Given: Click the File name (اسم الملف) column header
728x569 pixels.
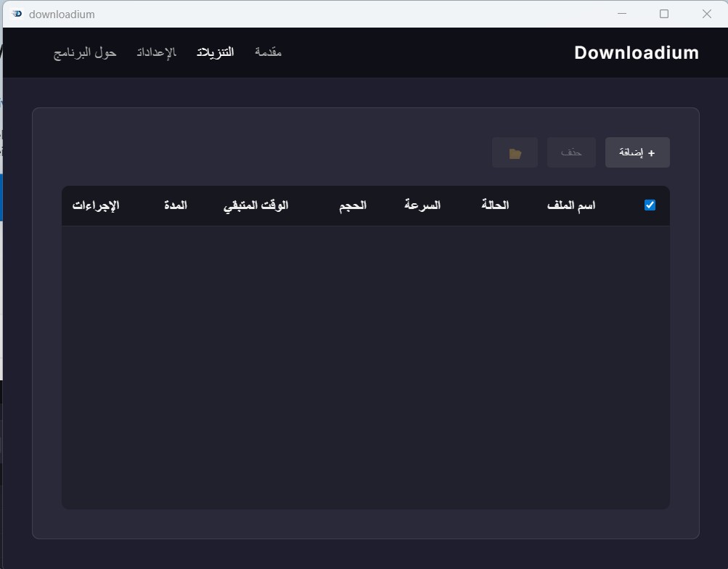Looking at the screenshot, I should pos(571,205).
